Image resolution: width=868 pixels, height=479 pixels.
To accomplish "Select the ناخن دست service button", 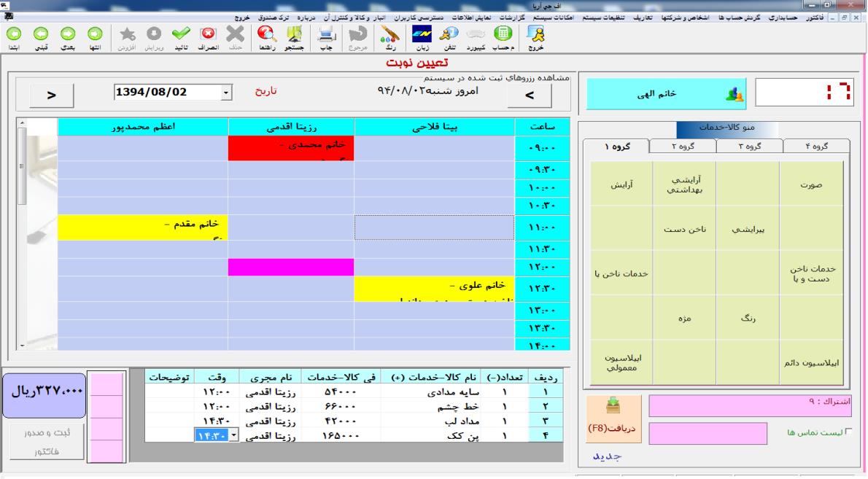I will point(685,228).
